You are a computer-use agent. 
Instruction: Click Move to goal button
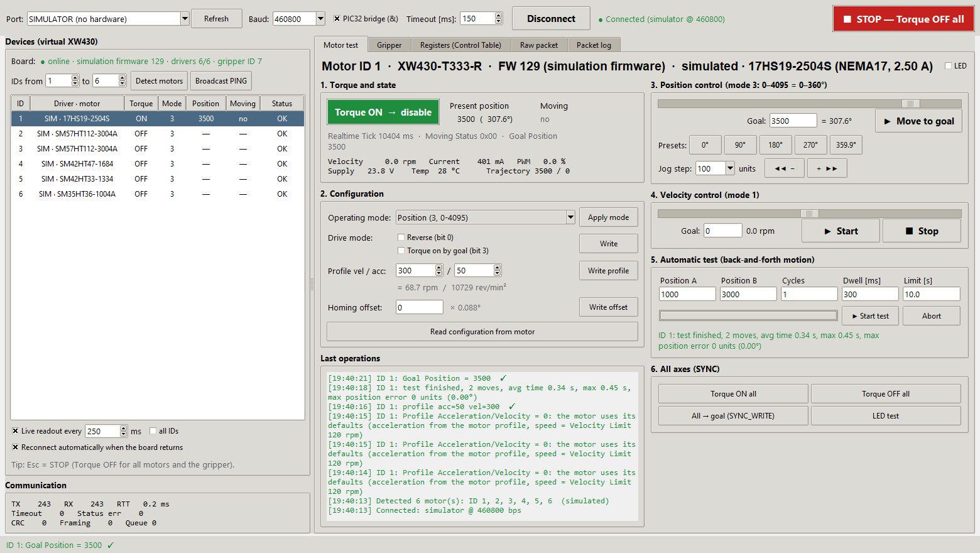(918, 121)
